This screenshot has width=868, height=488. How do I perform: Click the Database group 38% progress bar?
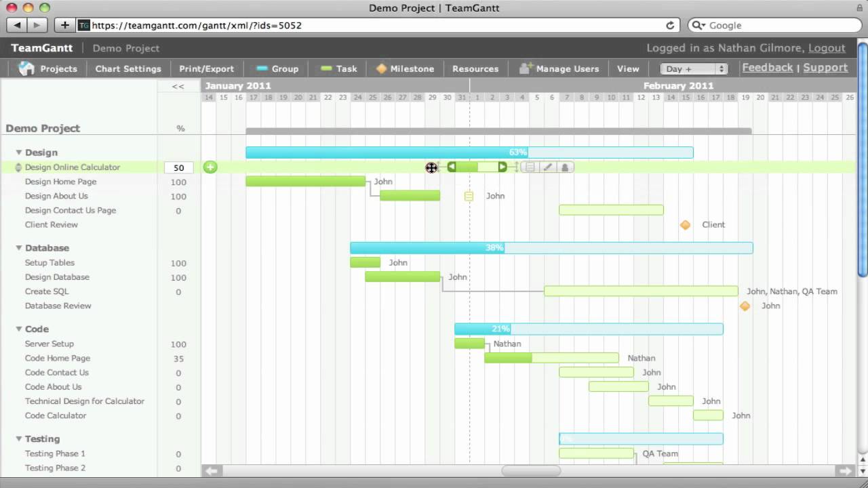point(551,248)
